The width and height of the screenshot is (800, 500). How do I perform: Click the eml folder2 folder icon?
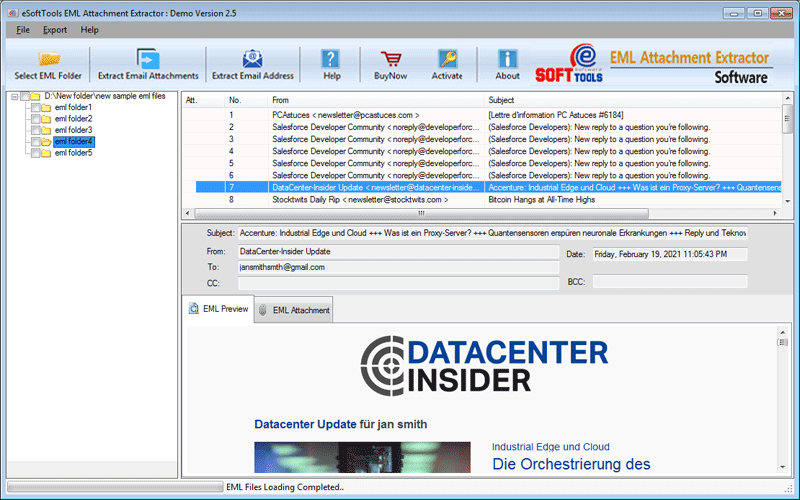46,119
